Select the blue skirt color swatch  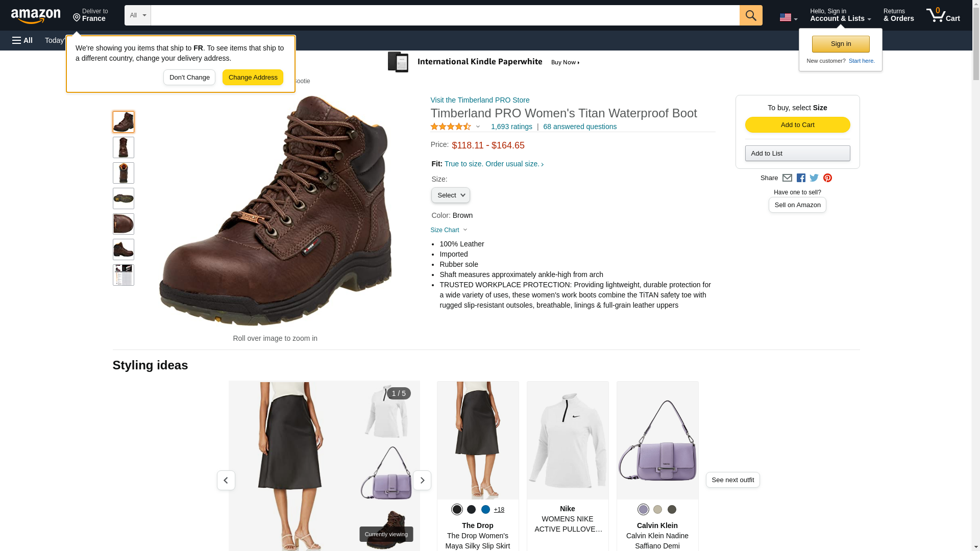click(485, 510)
